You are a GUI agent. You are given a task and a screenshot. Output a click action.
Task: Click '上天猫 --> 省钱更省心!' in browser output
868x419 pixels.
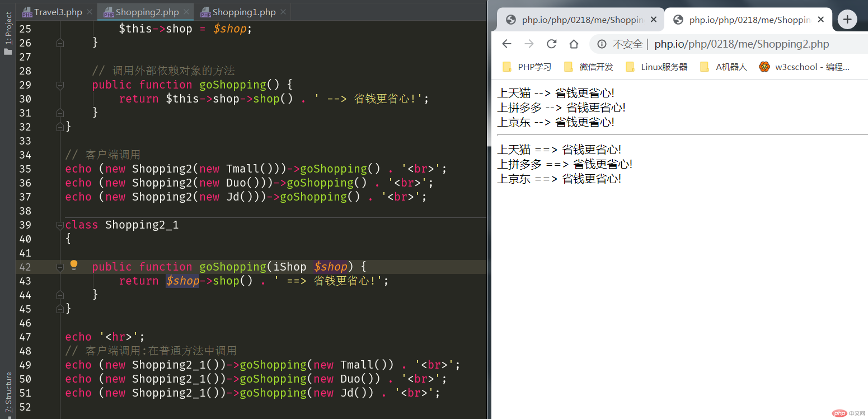(556, 93)
